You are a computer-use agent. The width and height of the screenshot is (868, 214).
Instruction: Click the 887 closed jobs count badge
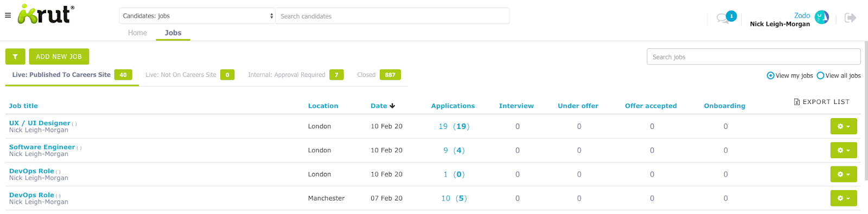tap(390, 75)
